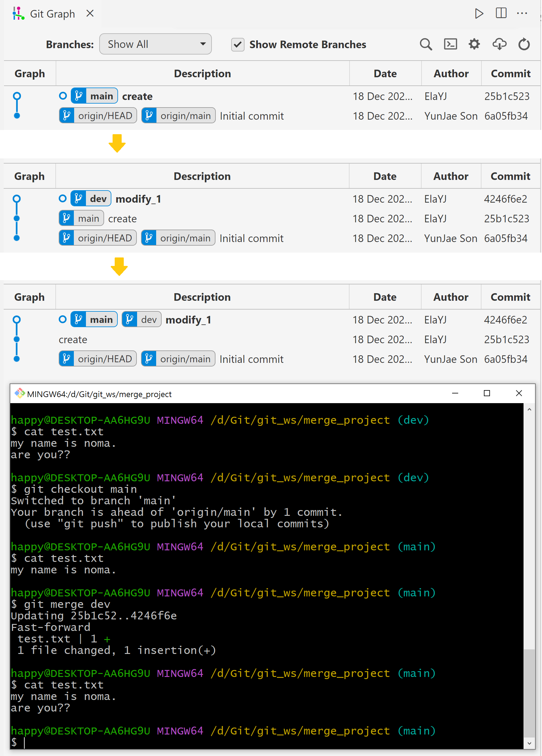Select origin/HEAD label in first graph
Image resolution: width=542 pixels, height=756 pixels.
98,115
